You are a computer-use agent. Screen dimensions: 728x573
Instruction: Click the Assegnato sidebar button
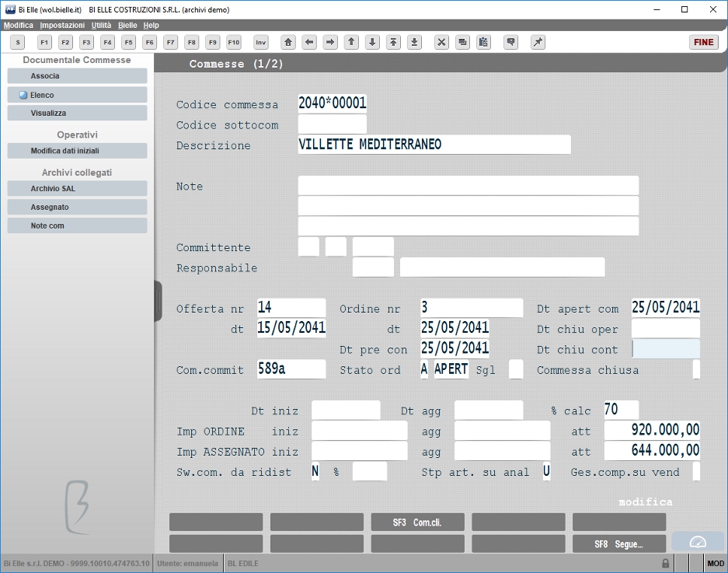click(x=77, y=207)
